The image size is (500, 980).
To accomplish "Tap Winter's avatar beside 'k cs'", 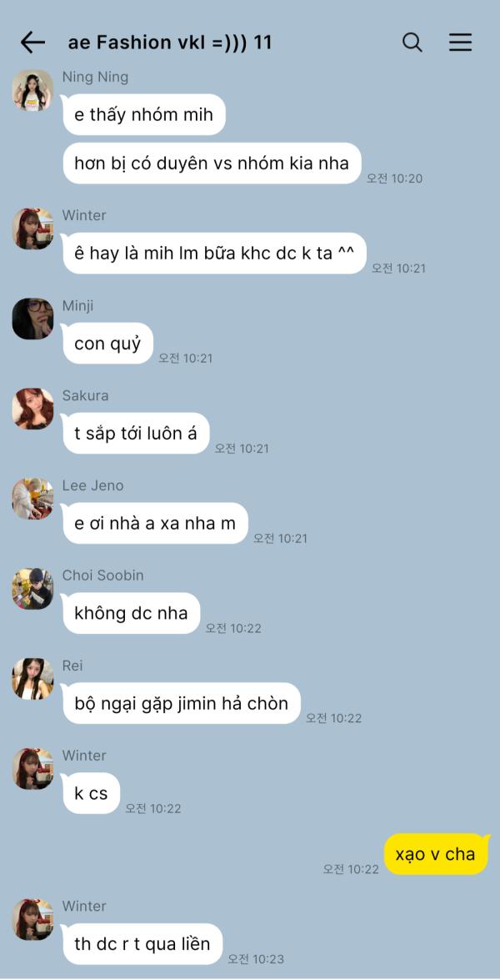I will (32, 769).
